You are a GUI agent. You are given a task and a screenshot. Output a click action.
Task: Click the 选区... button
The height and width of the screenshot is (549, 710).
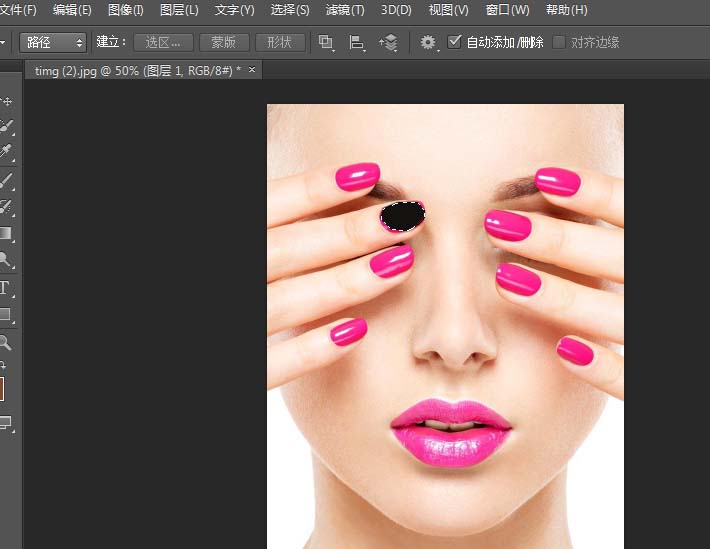point(163,43)
